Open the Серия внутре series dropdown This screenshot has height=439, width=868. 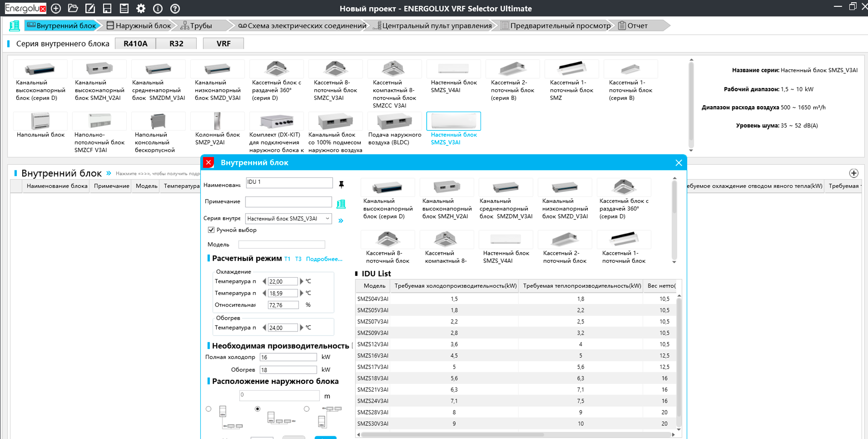(x=288, y=219)
